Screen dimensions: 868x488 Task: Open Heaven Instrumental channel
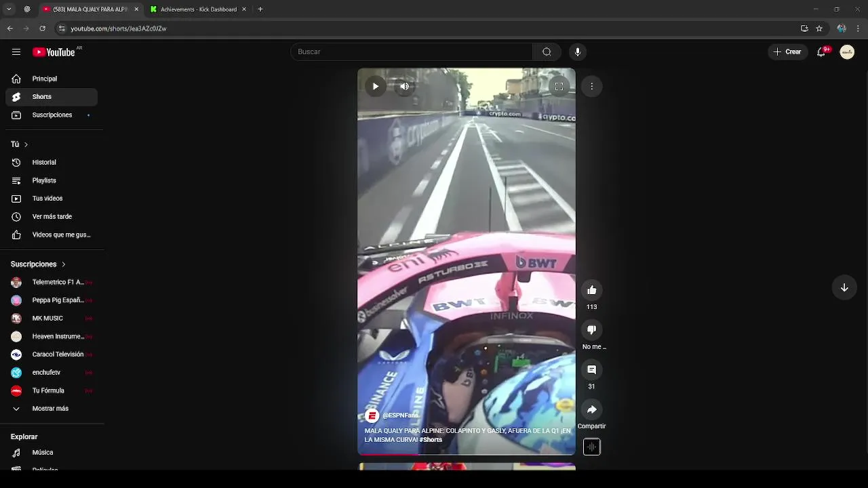[52, 336]
